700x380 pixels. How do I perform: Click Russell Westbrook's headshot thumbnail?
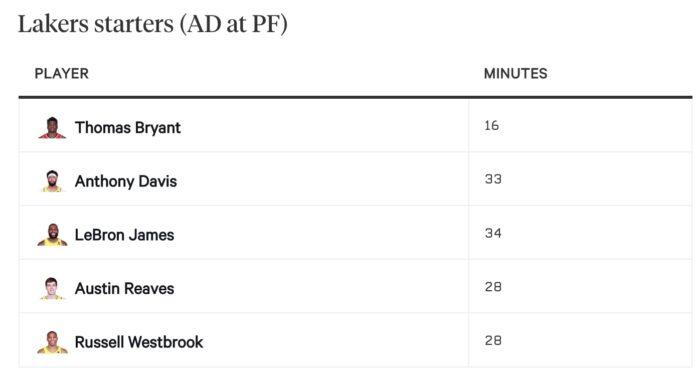52,342
